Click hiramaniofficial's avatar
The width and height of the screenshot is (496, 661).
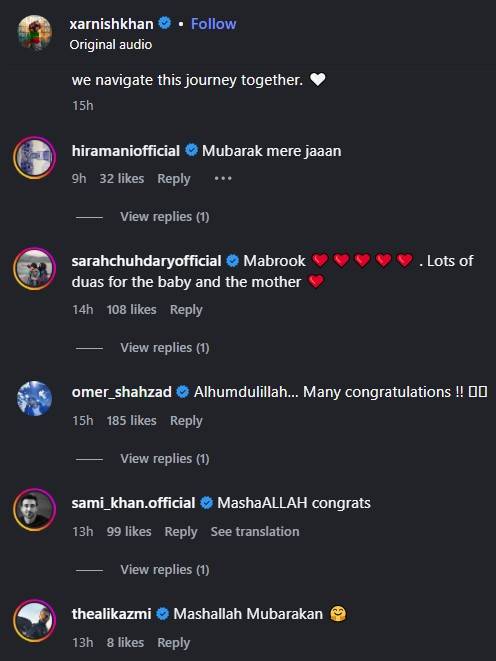pyautogui.click(x=35, y=158)
